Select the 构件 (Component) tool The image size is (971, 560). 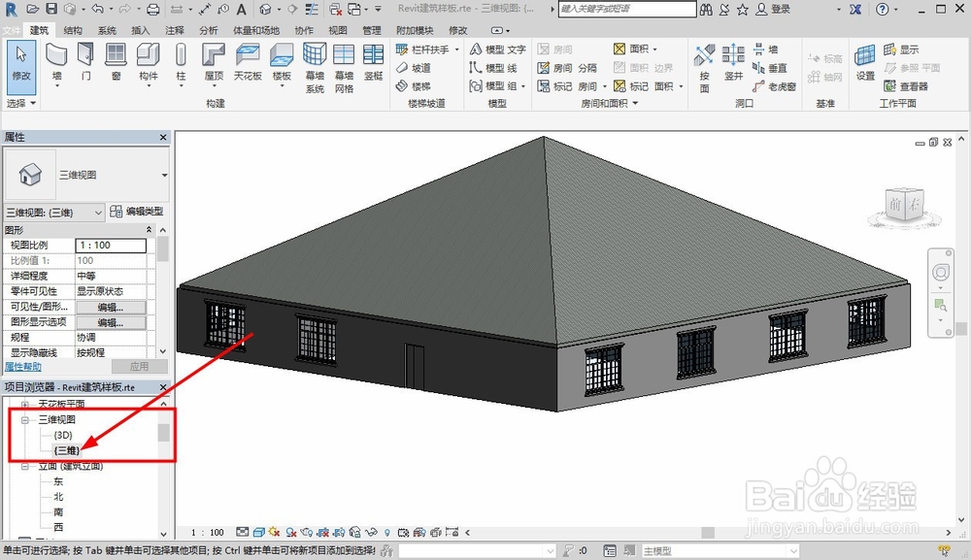point(148,64)
